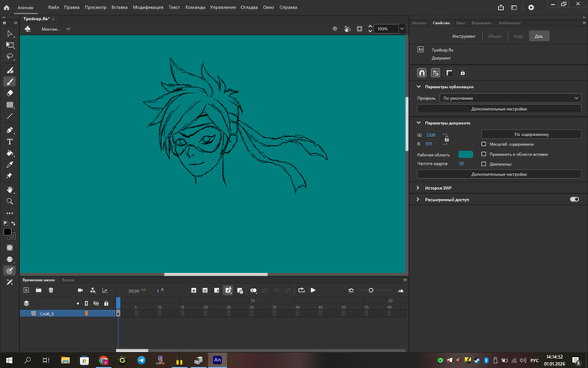Open the 'Модификация' menu
Screen dimensions: 588x368
click(x=148, y=7)
